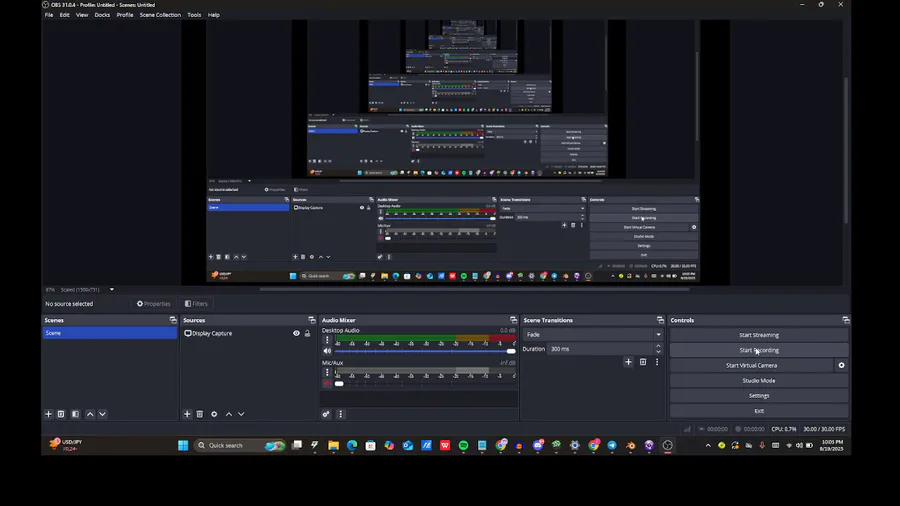This screenshot has width=900, height=506.
Task: Mute Desktop Audio speaker icon
Action: click(327, 351)
